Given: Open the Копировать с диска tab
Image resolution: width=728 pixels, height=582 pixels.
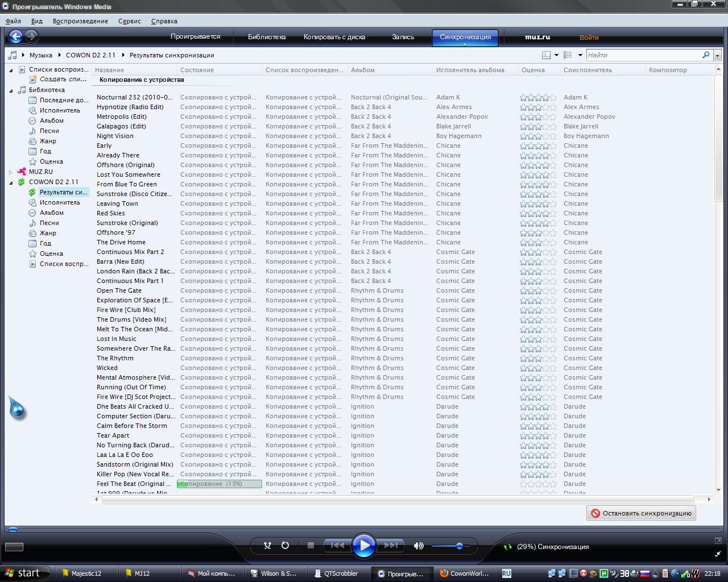Looking at the screenshot, I should pos(334,37).
